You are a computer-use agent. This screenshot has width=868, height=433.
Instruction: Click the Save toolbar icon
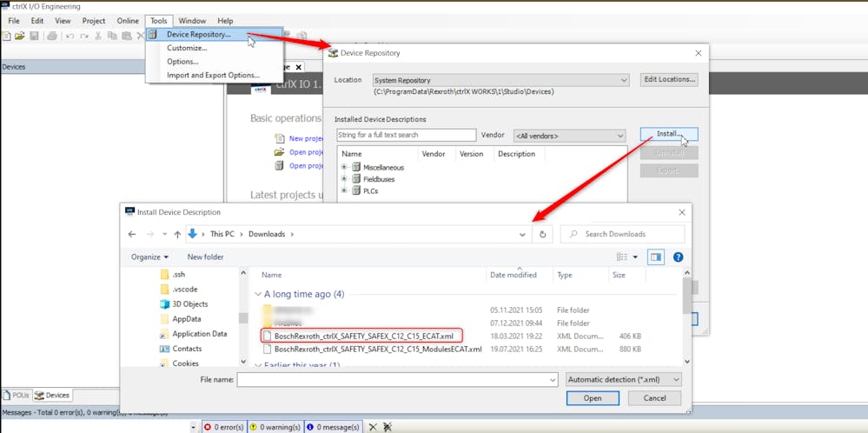[35, 36]
